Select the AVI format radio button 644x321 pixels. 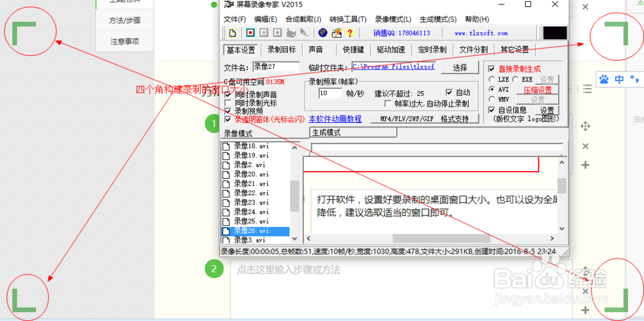click(x=491, y=89)
